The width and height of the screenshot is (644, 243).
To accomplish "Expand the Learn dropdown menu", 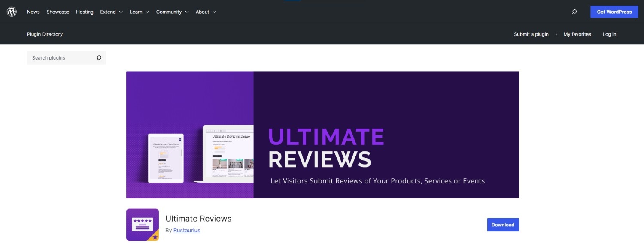I will [139, 12].
